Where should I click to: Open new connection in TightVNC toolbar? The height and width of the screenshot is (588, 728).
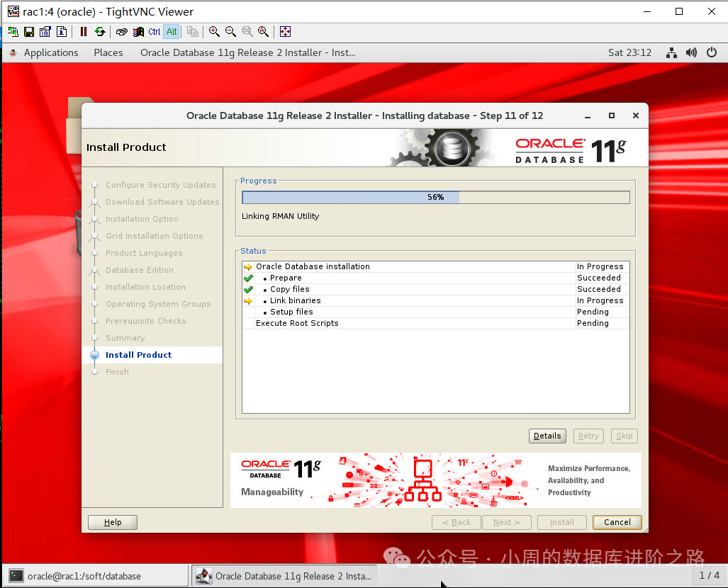coord(13,32)
